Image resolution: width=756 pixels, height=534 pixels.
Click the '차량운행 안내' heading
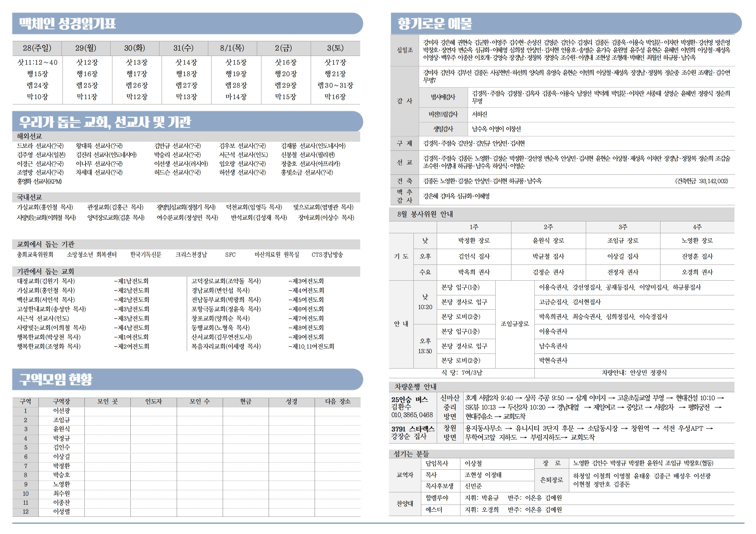415,387
